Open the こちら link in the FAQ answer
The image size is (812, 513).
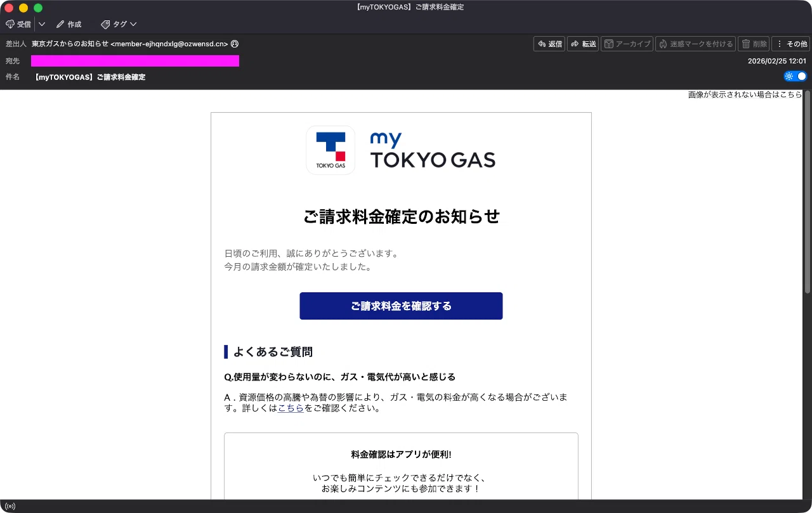click(x=291, y=408)
